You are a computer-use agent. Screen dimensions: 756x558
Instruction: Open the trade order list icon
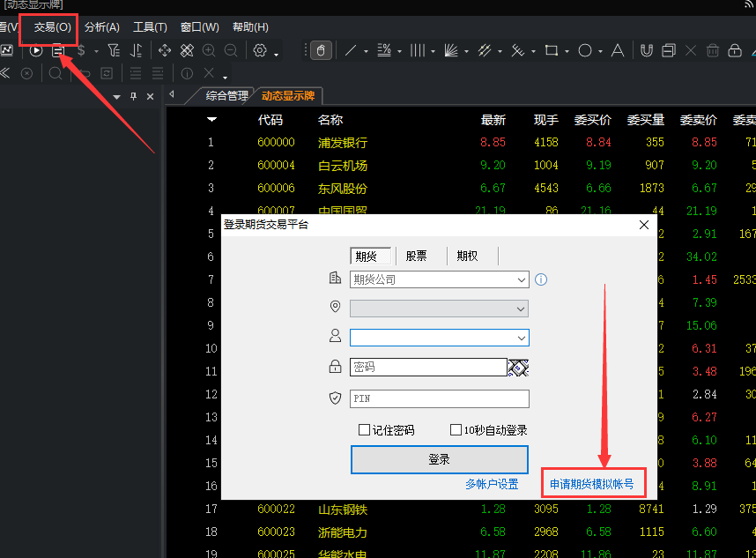pos(58,50)
